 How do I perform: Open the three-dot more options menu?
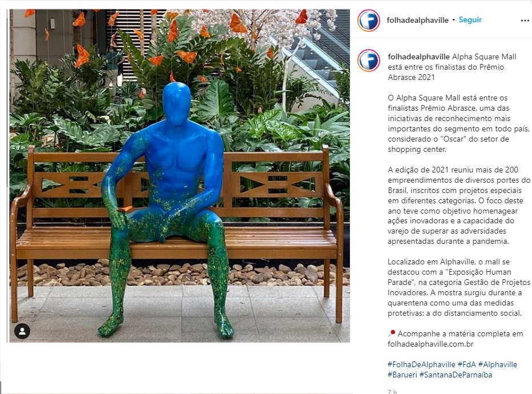tap(525, 21)
